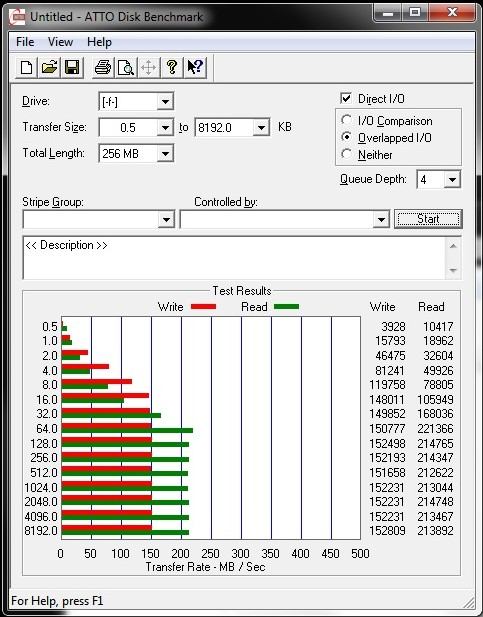Click the write value 119758
The height and width of the screenshot is (617, 483).
pos(387,384)
